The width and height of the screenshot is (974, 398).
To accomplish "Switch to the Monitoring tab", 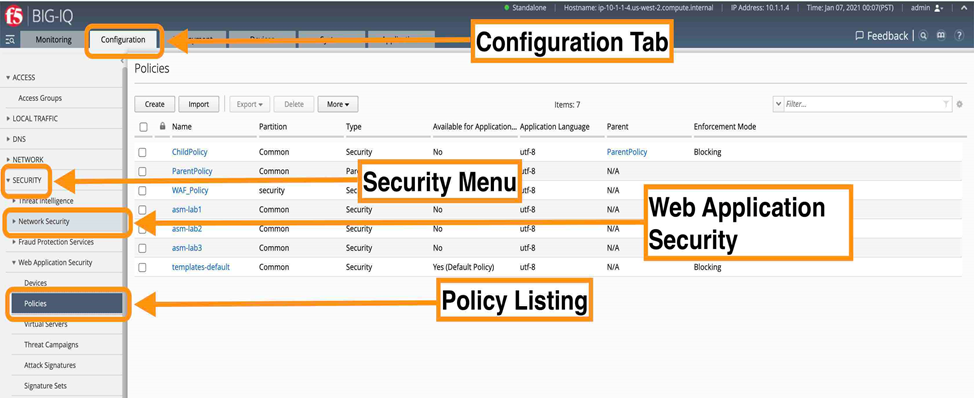I will pyautogui.click(x=53, y=40).
